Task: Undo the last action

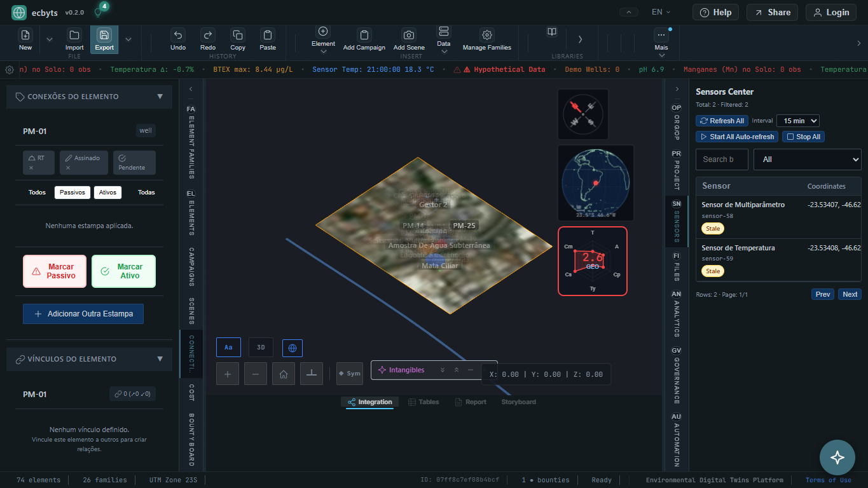Action: [178, 36]
